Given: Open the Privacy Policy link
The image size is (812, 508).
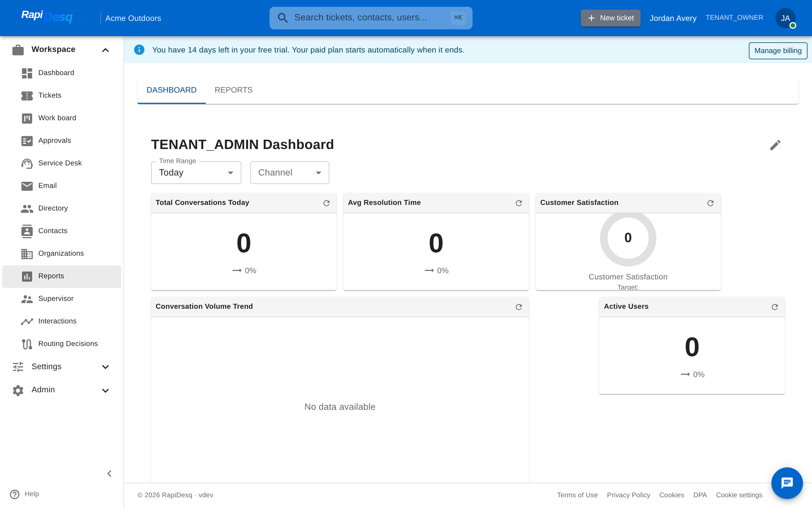Looking at the screenshot, I should 628,495.
